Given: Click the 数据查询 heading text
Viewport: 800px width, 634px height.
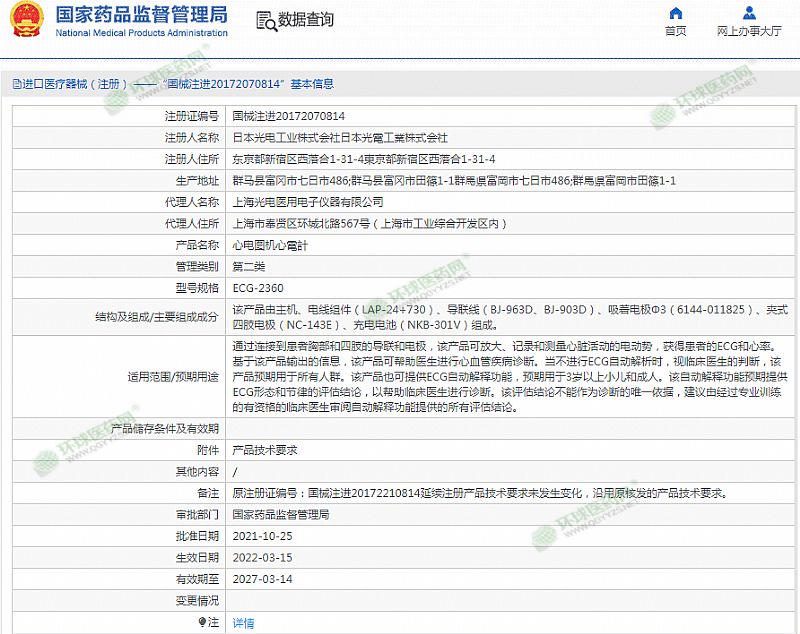Looking at the screenshot, I should (x=306, y=20).
